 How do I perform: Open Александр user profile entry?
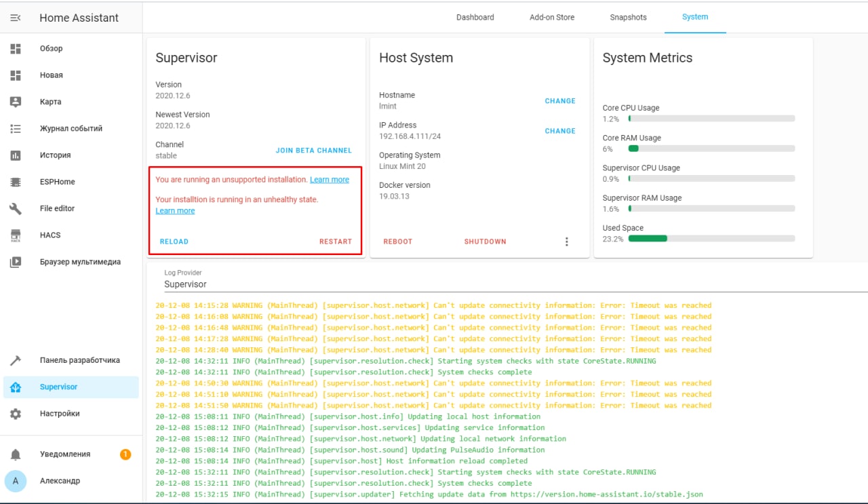[x=71, y=481]
